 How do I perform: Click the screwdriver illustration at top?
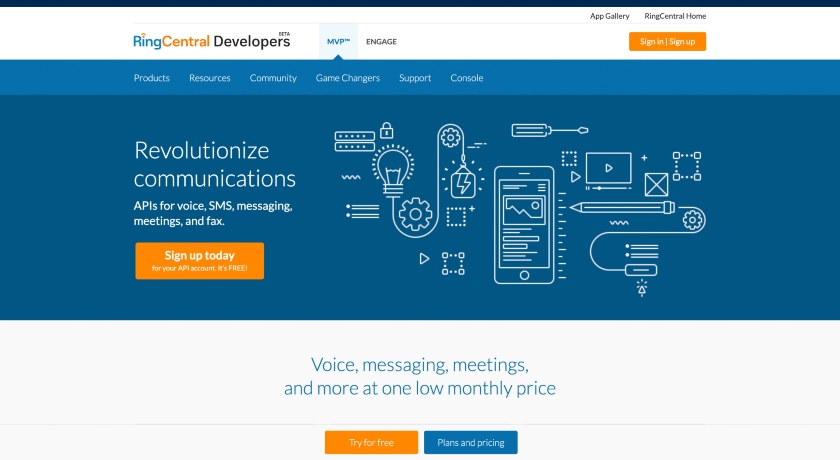(x=550, y=130)
